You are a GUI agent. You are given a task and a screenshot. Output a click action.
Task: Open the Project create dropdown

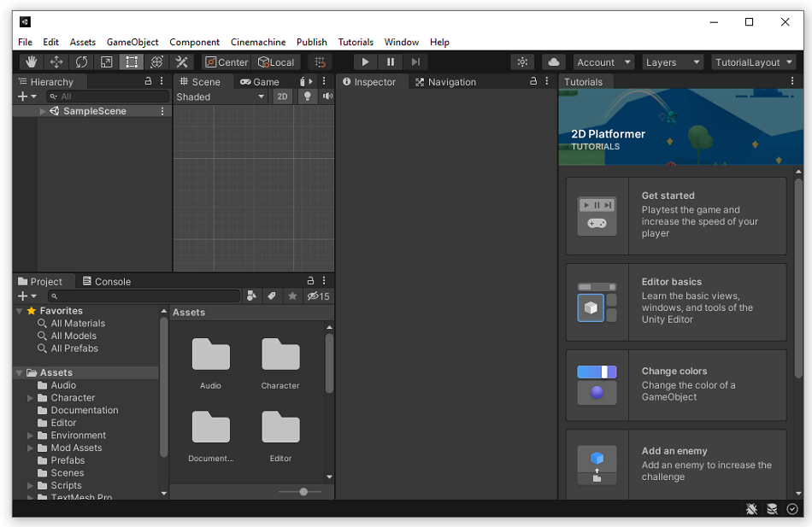(27, 296)
